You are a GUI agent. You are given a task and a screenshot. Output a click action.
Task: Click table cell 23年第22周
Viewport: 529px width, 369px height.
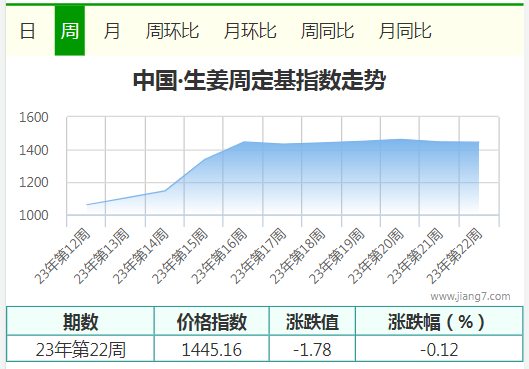click(80, 350)
